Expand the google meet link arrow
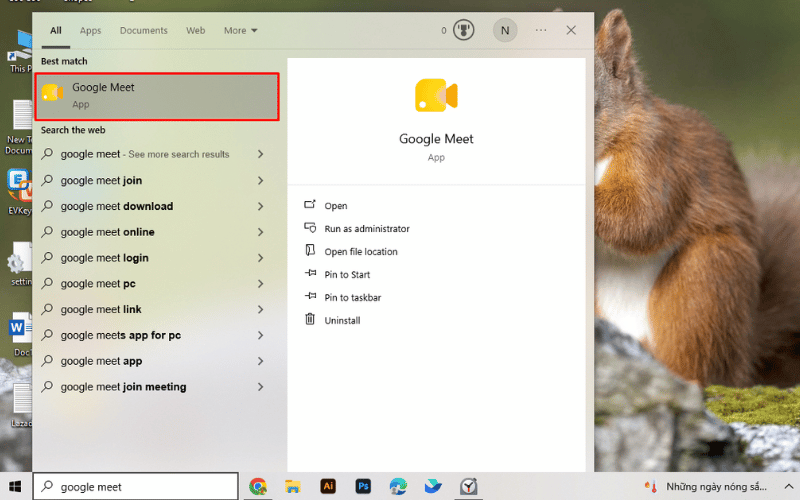800x500 pixels. pos(261,309)
